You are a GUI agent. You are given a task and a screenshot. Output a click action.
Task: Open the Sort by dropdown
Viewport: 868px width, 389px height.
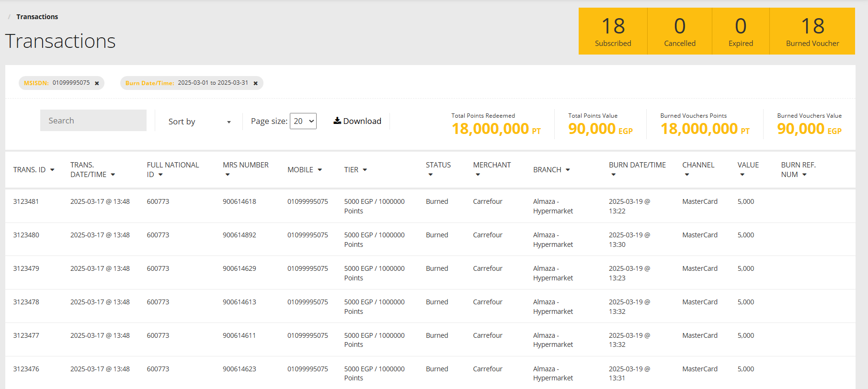click(199, 122)
